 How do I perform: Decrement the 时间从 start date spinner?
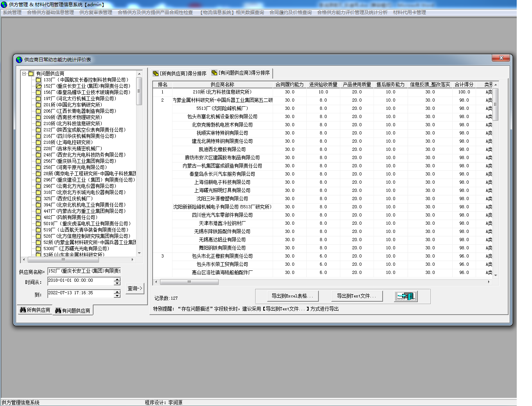click(x=117, y=283)
